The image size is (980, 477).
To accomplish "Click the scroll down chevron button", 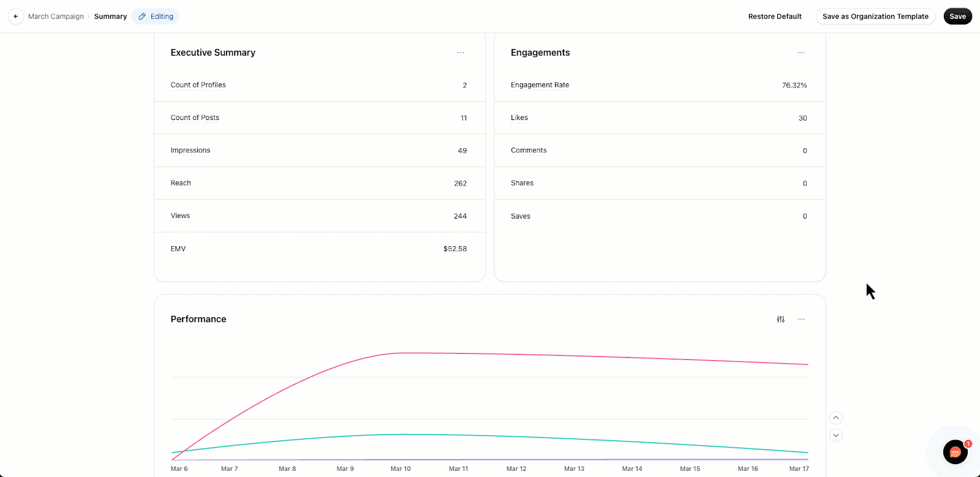I will point(836,435).
